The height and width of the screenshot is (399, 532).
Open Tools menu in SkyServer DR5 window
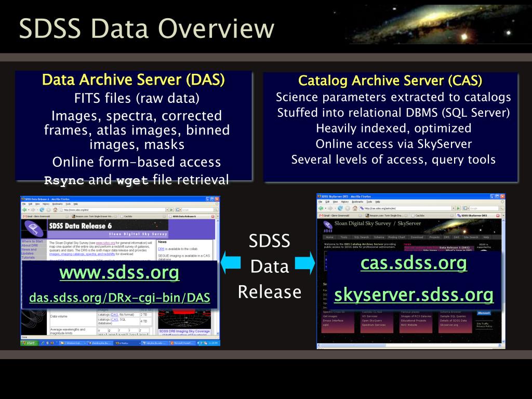coord(369,202)
